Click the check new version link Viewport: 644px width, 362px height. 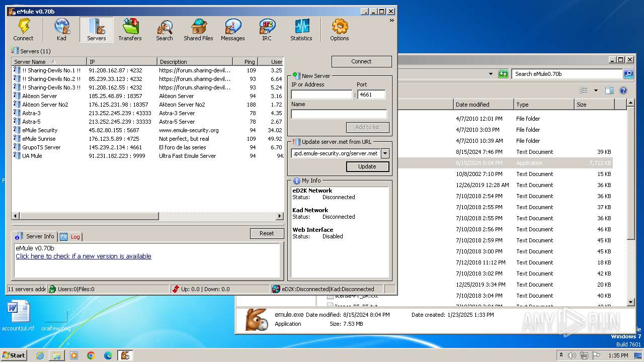coord(84,256)
